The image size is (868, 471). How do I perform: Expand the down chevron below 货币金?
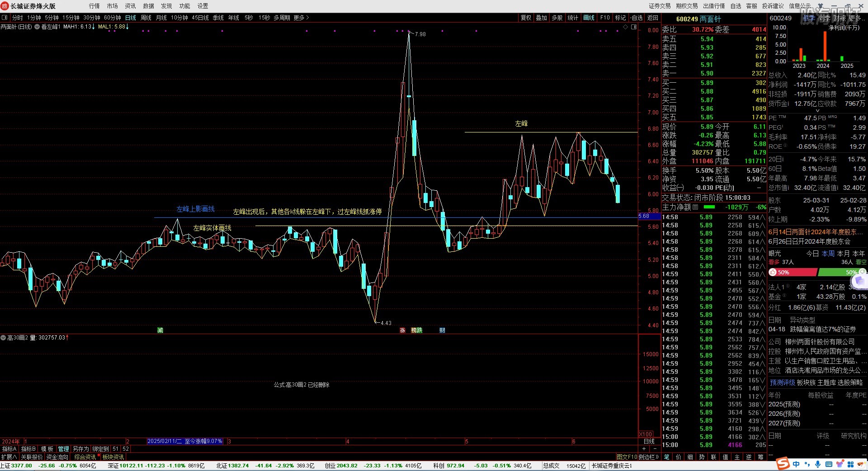[x=817, y=111]
